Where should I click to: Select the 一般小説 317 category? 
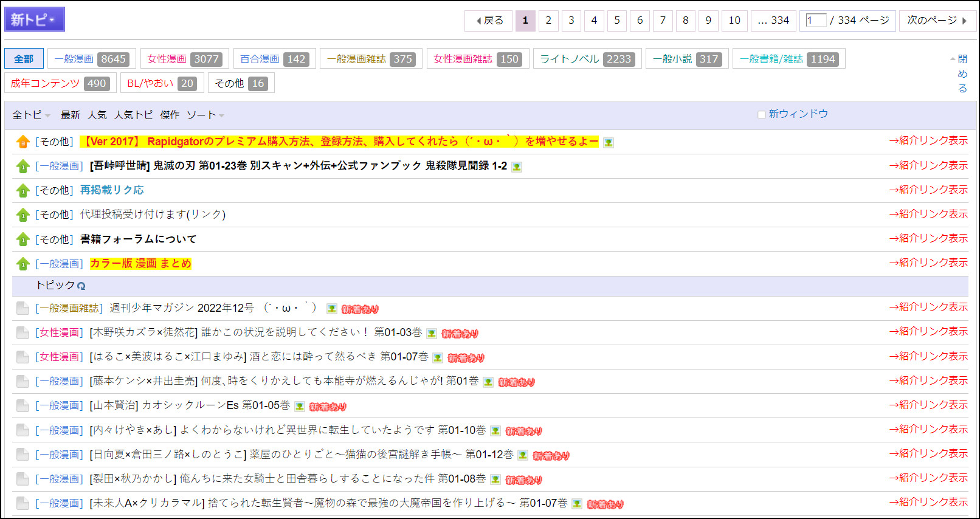point(687,59)
